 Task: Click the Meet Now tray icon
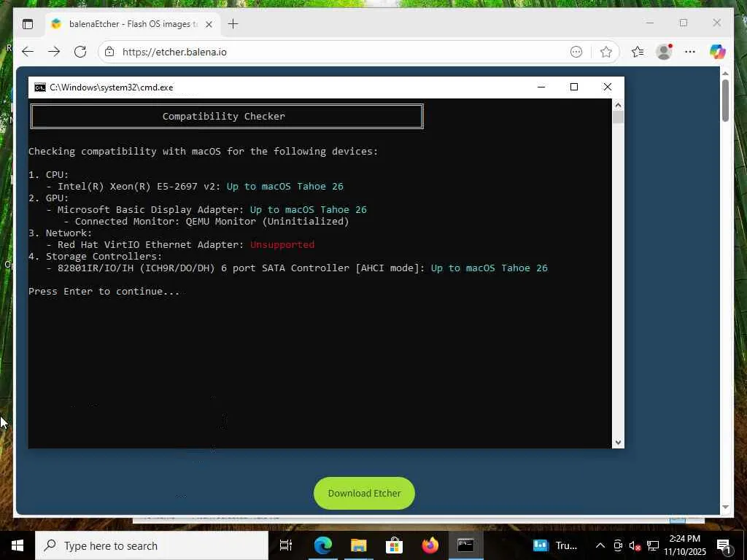618,545
